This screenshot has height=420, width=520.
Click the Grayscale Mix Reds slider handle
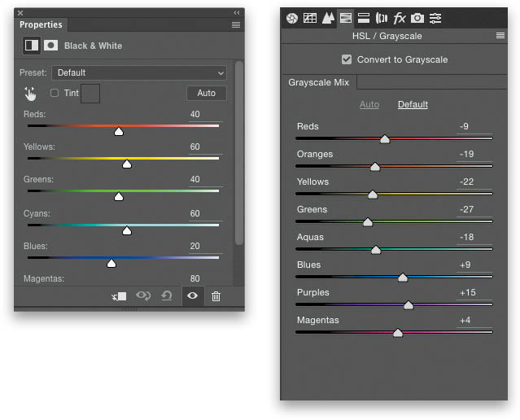[385, 138]
